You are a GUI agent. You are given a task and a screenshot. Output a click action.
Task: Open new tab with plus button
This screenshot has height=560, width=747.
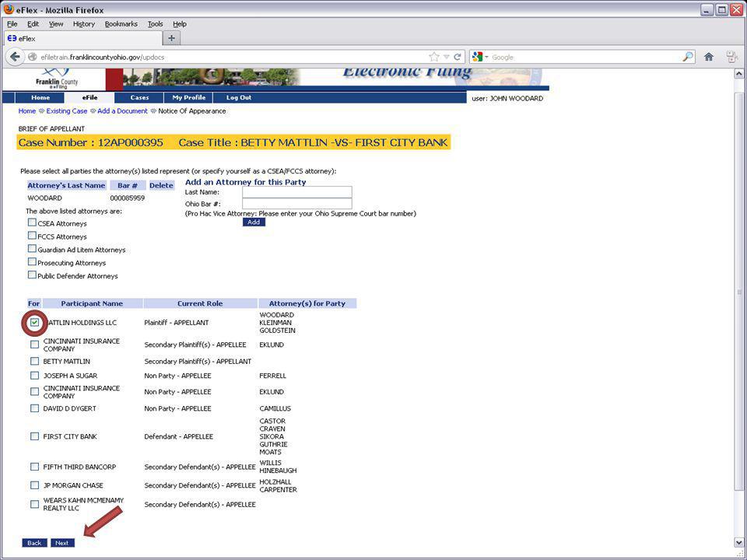(x=171, y=38)
